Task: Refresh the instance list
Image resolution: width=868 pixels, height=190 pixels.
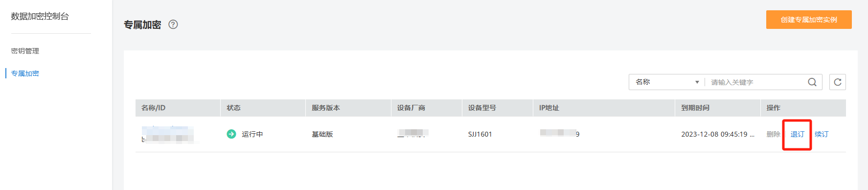Action: (838, 82)
